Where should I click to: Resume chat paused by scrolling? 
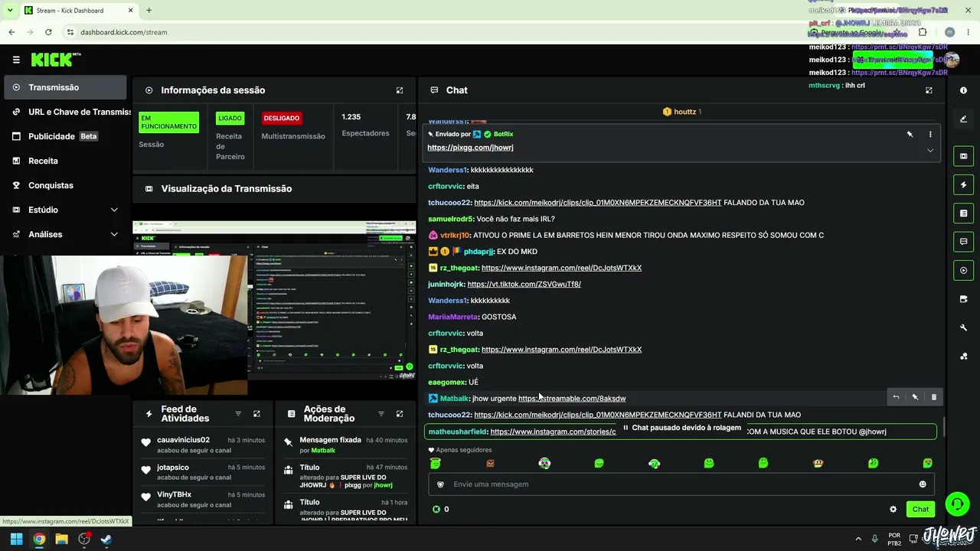point(681,428)
